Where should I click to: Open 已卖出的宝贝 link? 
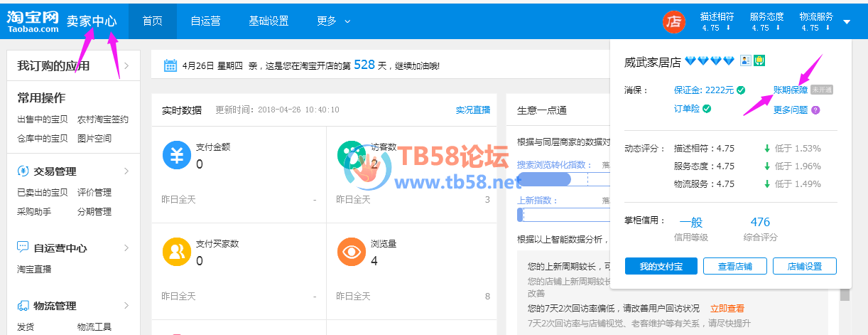[43, 193]
